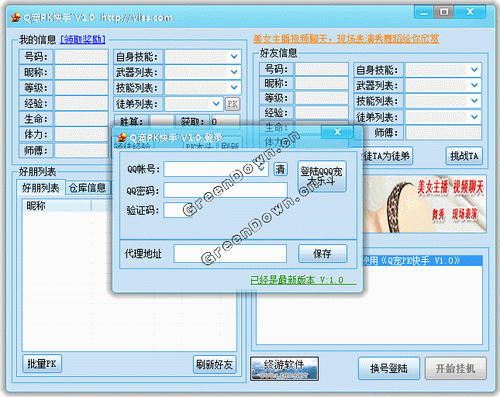Select the 好朋列表 tab

41,188
